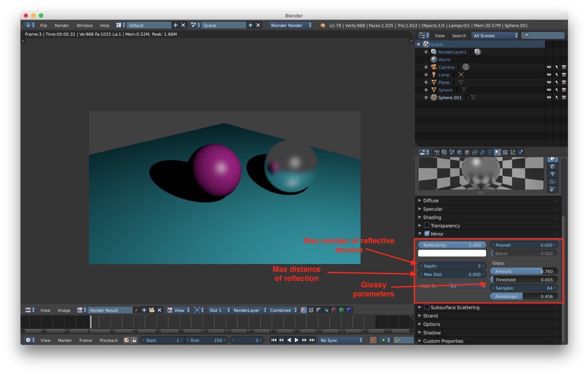Add a new image with the plus icon
The height and width of the screenshot is (374, 588).
click(x=144, y=310)
